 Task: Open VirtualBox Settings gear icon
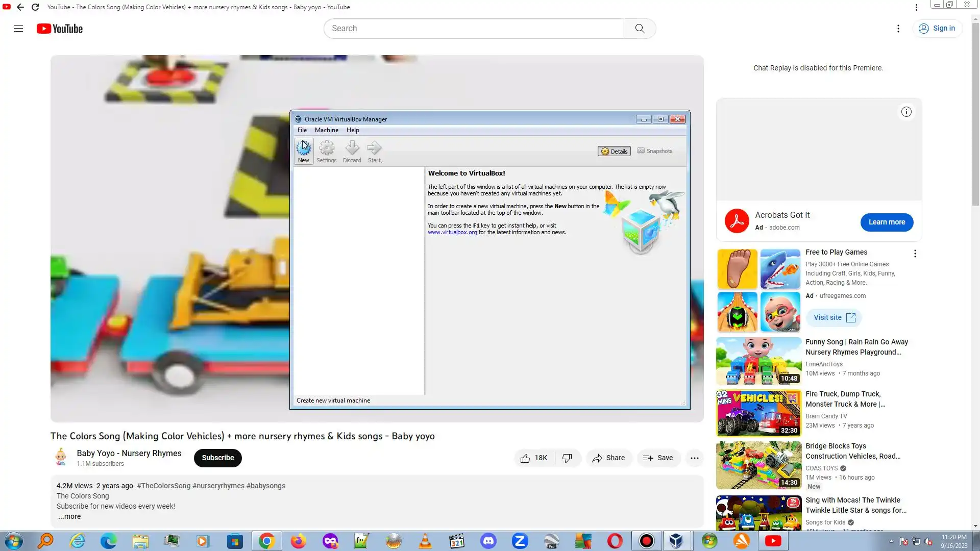click(x=327, y=149)
